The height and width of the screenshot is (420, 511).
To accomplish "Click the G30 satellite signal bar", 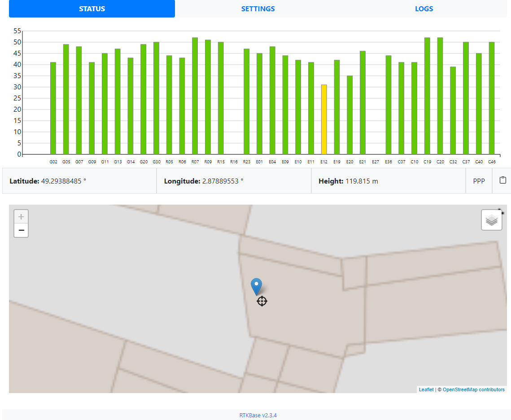I will [x=156, y=98].
